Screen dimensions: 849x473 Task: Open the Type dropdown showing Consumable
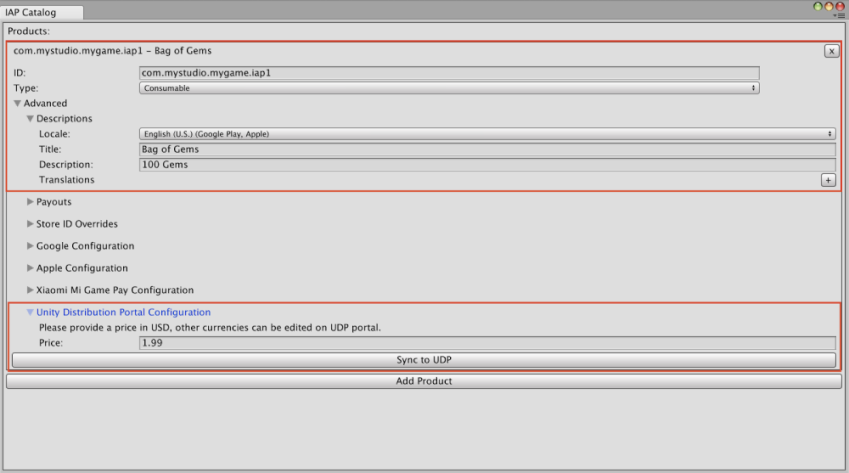449,88
